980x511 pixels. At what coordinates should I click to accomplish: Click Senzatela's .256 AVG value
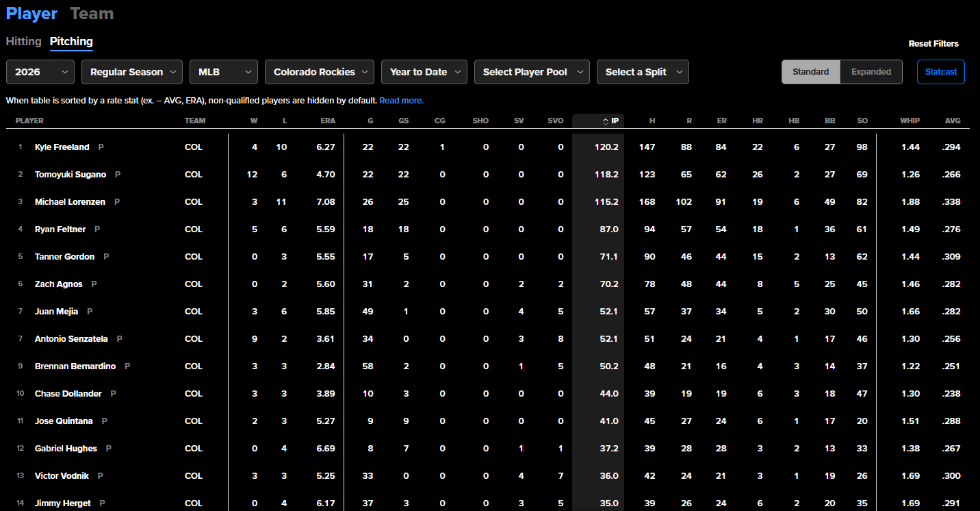coord(951,339)
